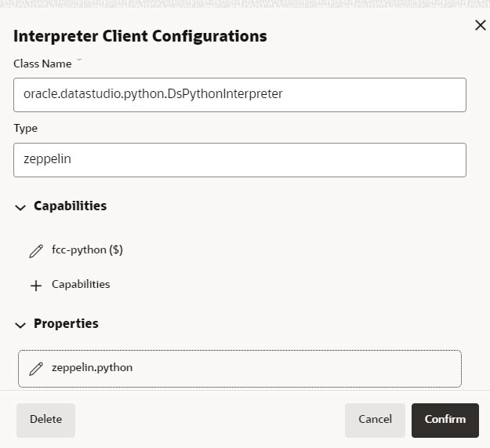Screen dimensions: 490x448
Task: Collapse the Capabilities section chevron
Action: (x=20, y=207)
